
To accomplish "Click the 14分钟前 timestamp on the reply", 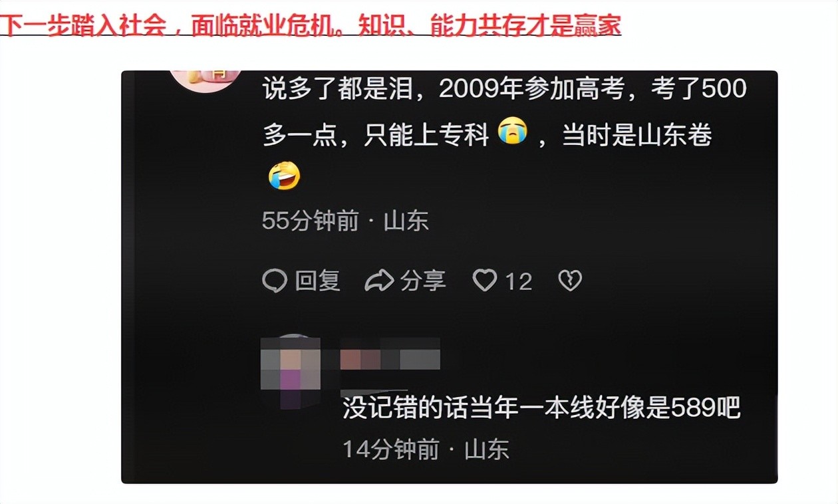I will click(x=391, y=449).
